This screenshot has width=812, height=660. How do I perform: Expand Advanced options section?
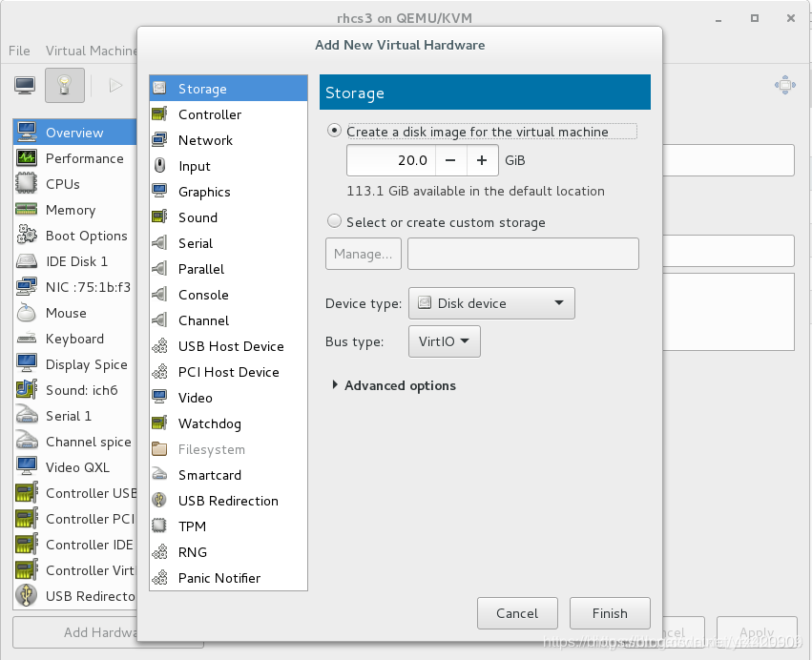(395, 385)
